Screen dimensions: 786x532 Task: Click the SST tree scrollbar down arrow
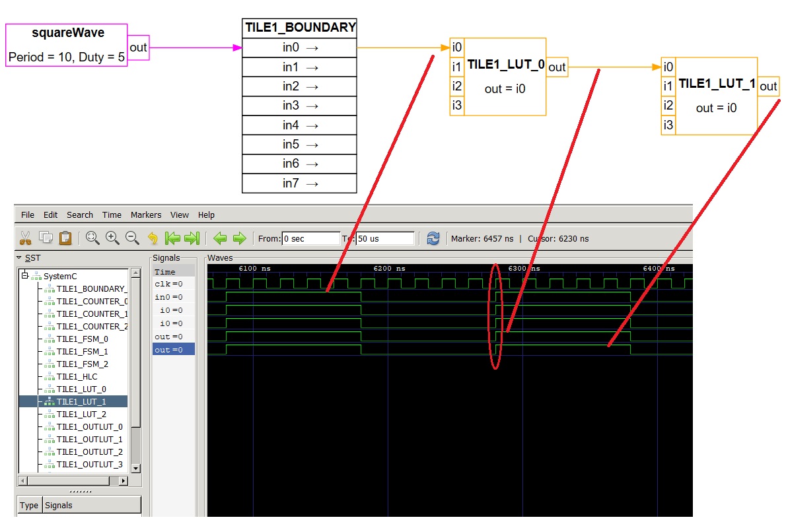click(135, 469)
